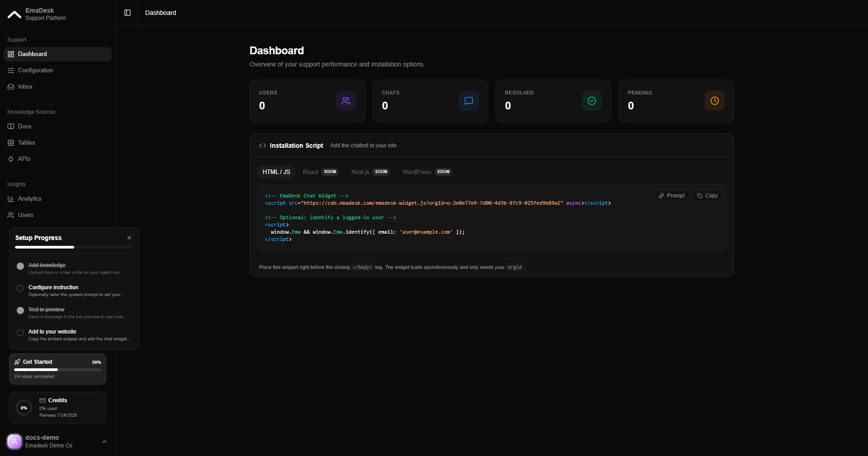Screen dimensions: 868x456
Task: Click the Get Started progress bar
Action: point(57,370)
